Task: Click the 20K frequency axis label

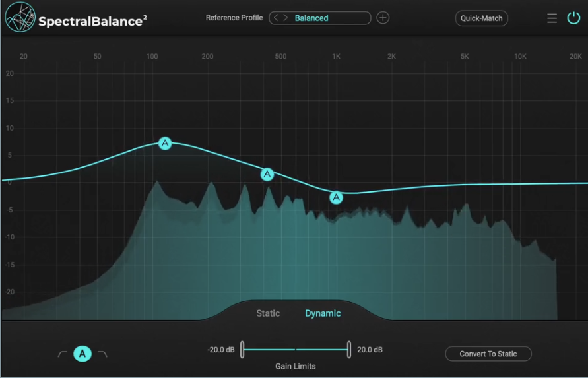Action: click(x=575, y=56)
